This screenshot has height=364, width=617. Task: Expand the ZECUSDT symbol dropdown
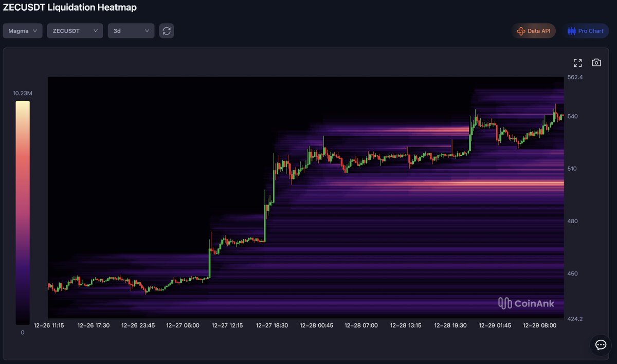75,31
